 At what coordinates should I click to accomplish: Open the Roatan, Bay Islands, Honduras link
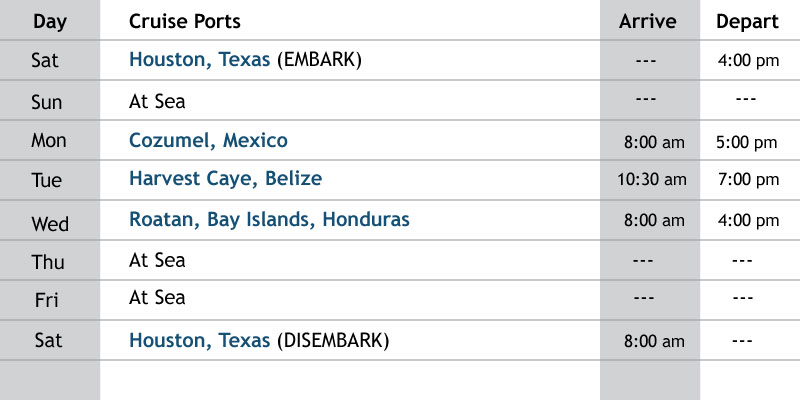pos(269,219)
